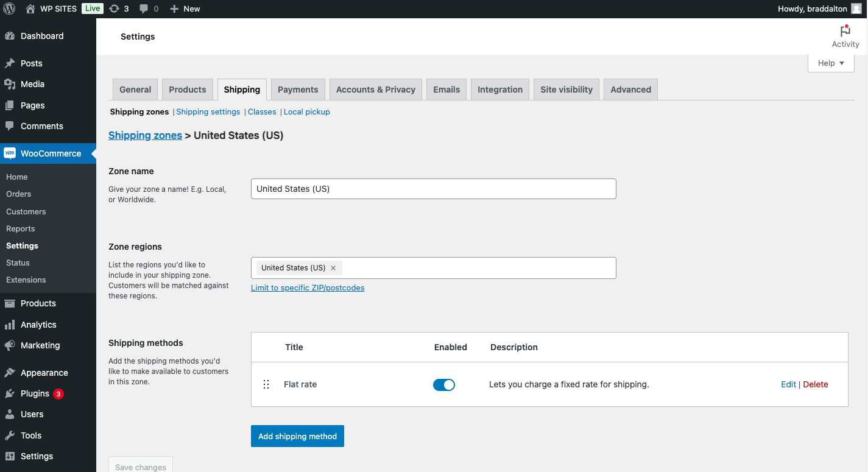Click the updates refresh icon

pos(114,9)
